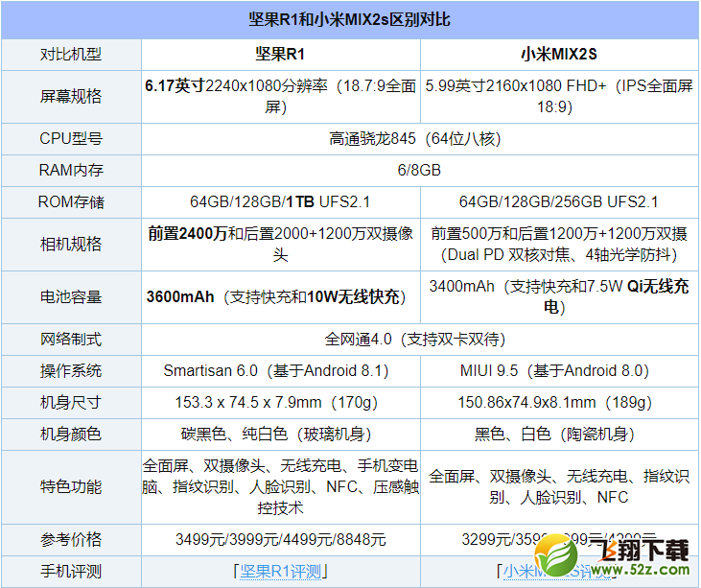Click the 机身颜色 row label

click(x=71, y=435)
